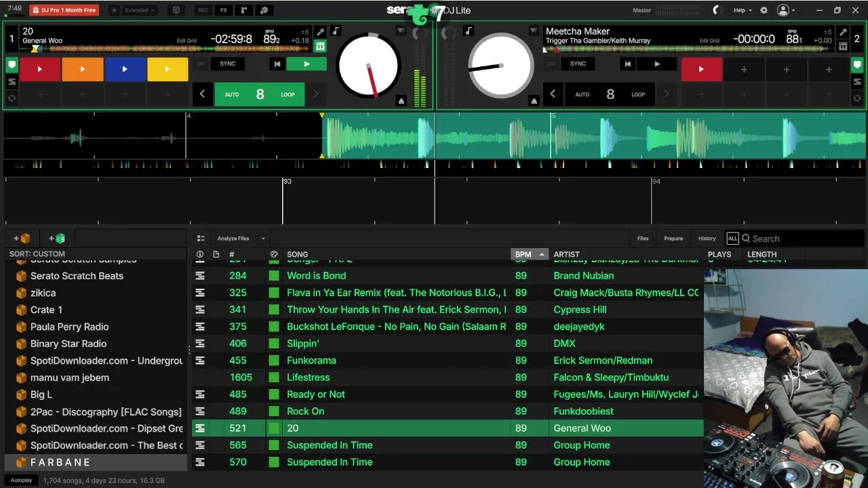Select deck 1 cue points tab icon
This screenshot has height=488, width=868.
[12, 65]
